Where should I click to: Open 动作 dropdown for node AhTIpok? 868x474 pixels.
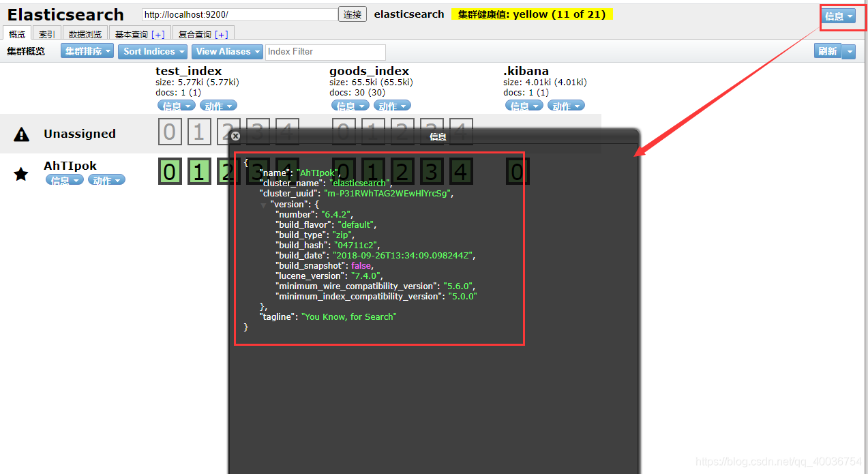[106, 180]
